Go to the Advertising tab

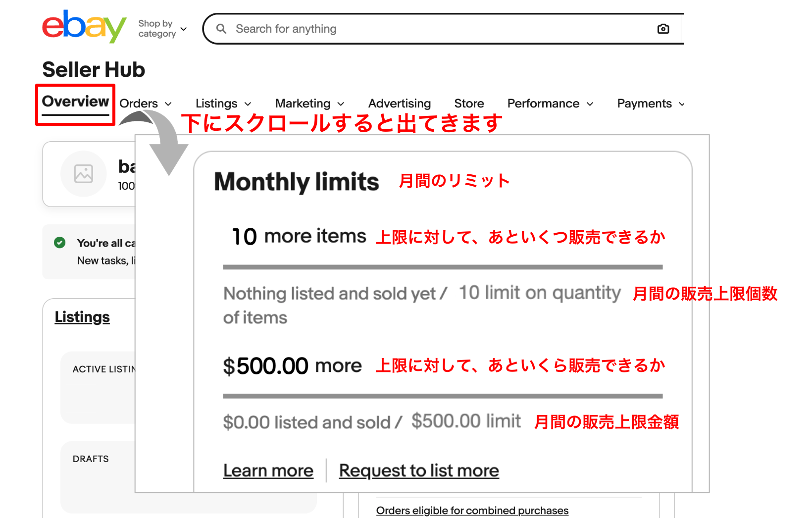click(400, 104)
